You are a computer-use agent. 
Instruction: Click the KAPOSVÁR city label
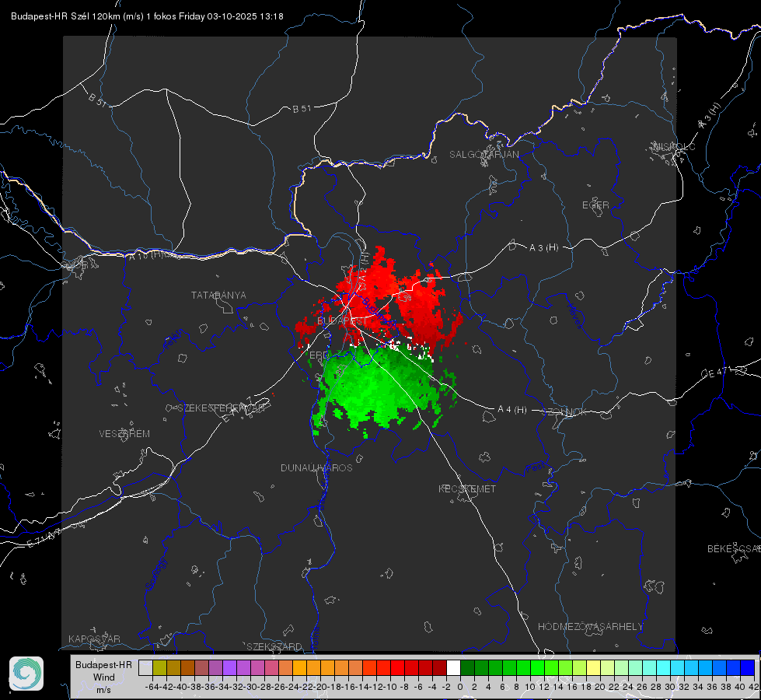(94, 639)
